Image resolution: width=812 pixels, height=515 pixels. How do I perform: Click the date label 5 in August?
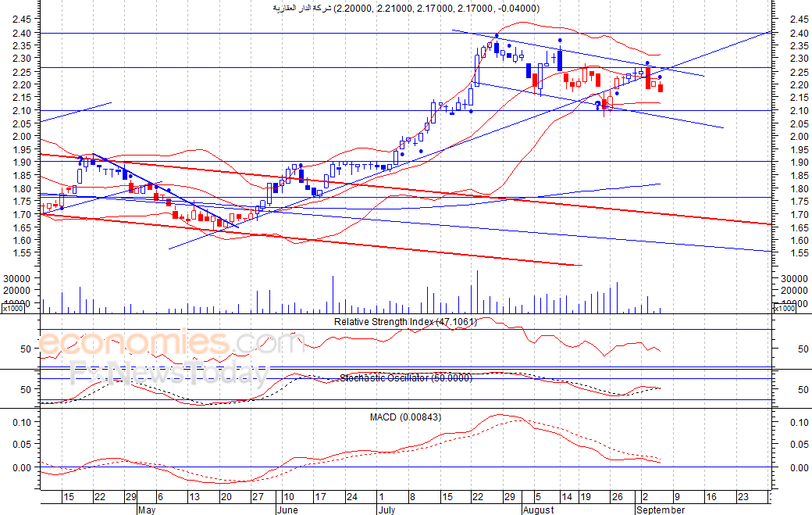coord(538,497)
